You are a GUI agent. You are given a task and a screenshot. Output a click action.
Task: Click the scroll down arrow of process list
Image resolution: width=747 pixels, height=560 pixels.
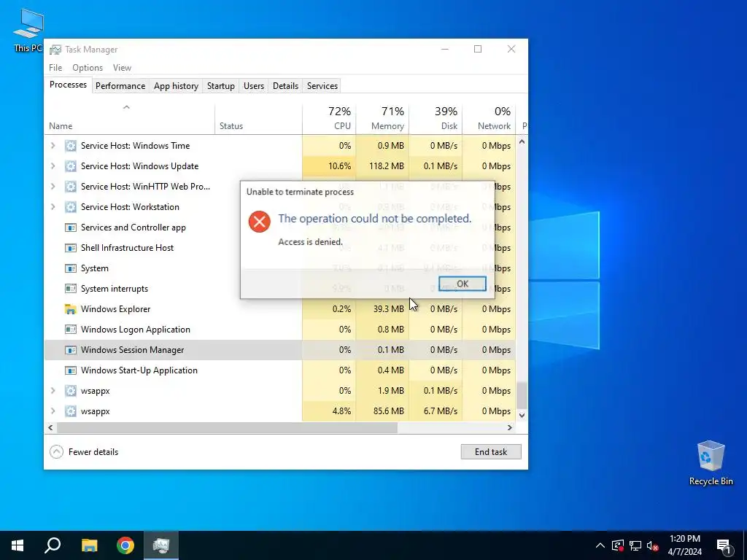coord(522,415)
